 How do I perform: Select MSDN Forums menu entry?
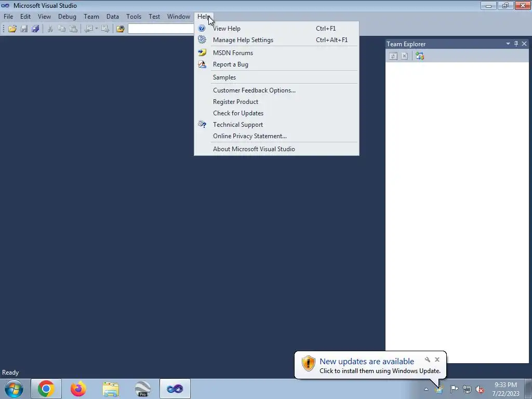tap(276, 52)
